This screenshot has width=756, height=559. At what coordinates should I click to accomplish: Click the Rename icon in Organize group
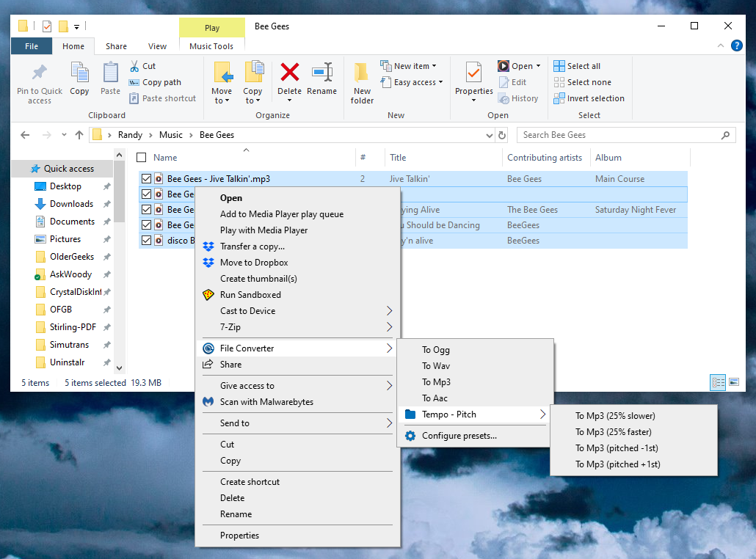(322, 73)
